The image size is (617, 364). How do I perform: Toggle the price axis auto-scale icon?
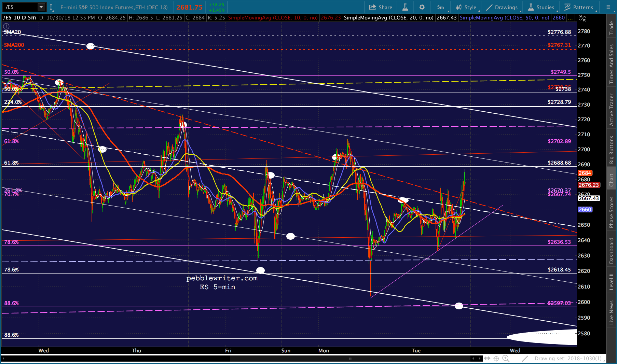[x=582, y=18]
